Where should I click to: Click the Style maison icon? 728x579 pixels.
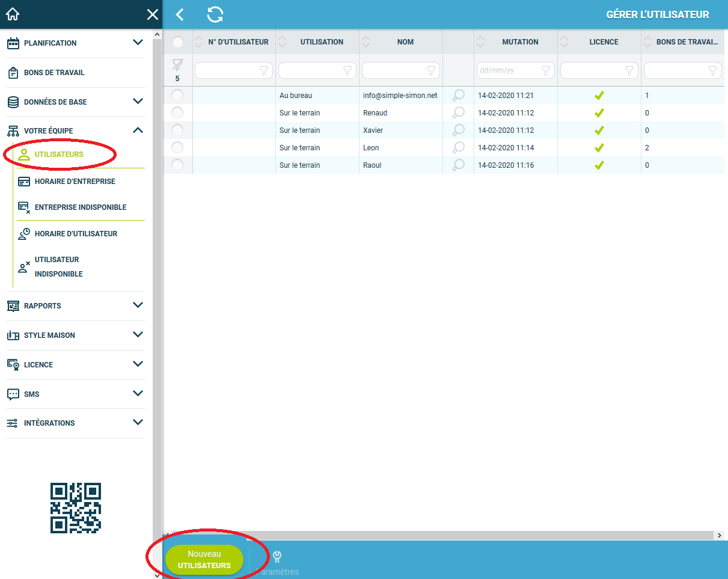13,335
